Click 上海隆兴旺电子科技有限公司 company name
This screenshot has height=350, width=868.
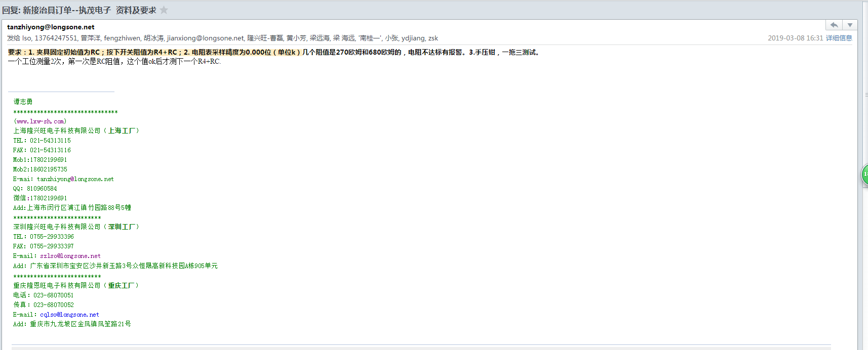[x=76, y=130]
